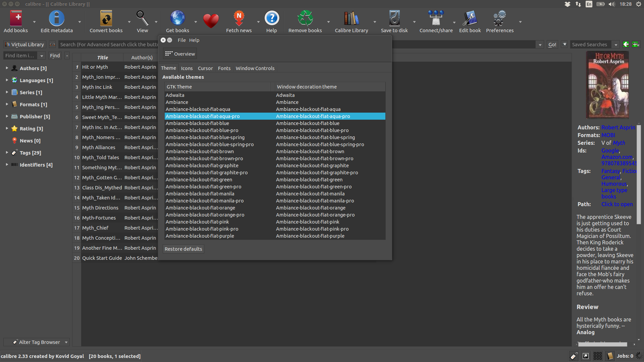This screenshot has height=362, width=644.
Task: Click the Add books icon
Action: pyautogui.click(x=16, y=19)
